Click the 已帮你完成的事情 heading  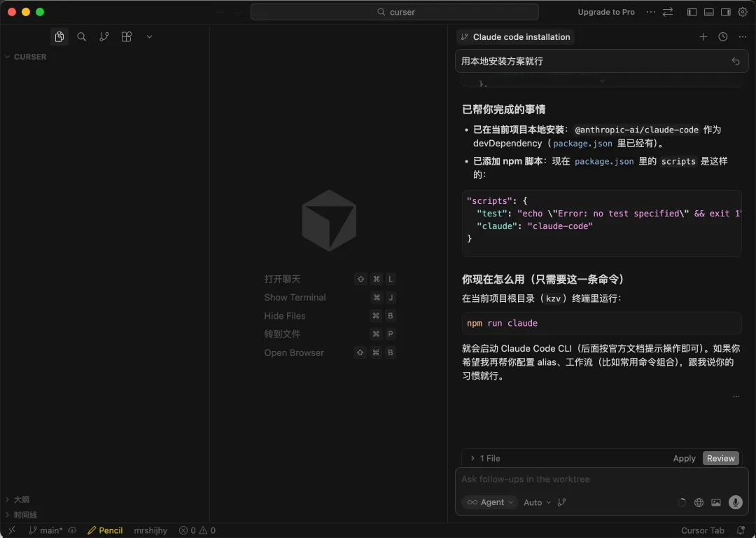[504, 109]
